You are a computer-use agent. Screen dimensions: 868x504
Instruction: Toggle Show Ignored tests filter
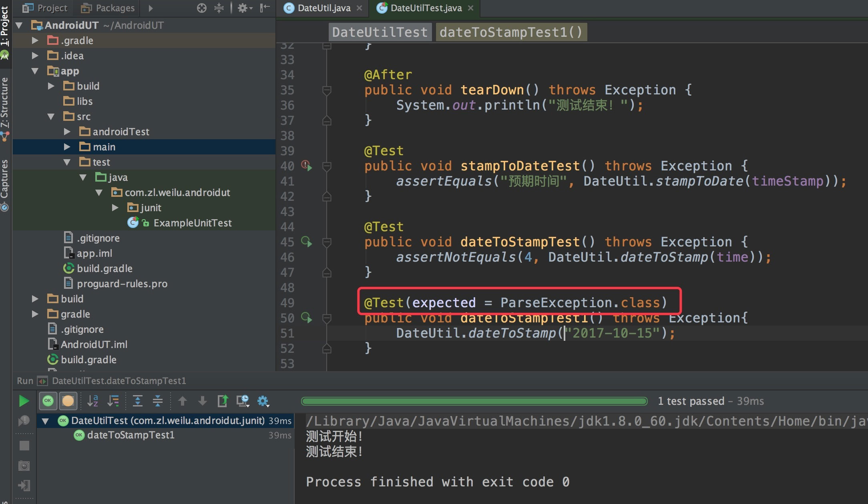(68, 401)
